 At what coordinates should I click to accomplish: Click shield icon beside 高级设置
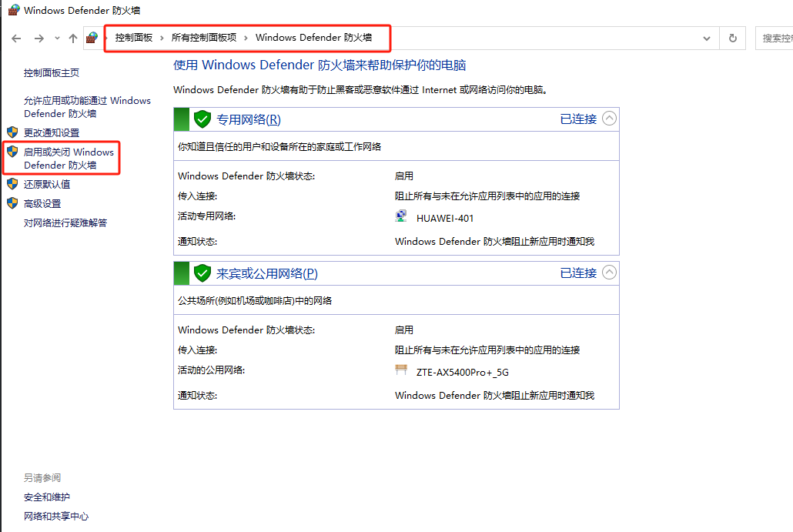(x=12, y=203)
